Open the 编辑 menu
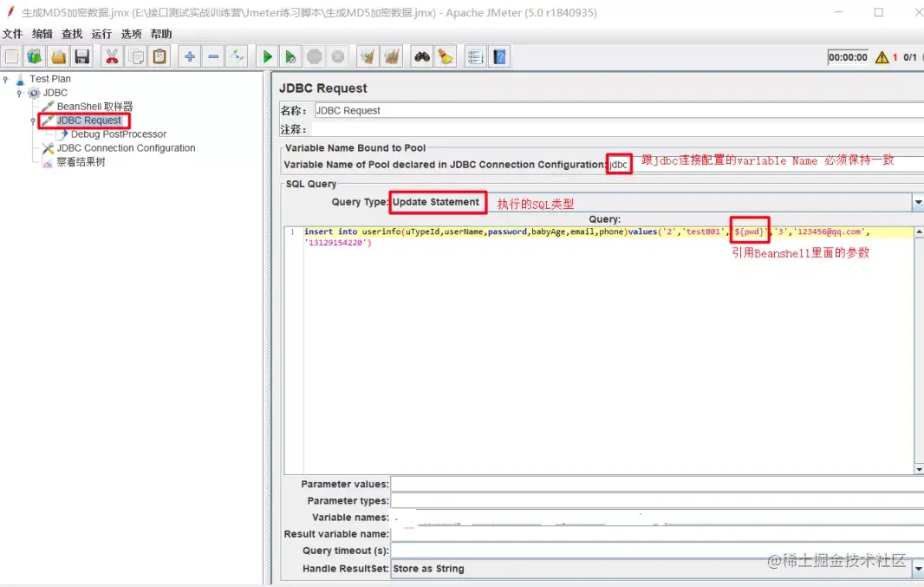The image size is (924, 587). pos(42,34)
